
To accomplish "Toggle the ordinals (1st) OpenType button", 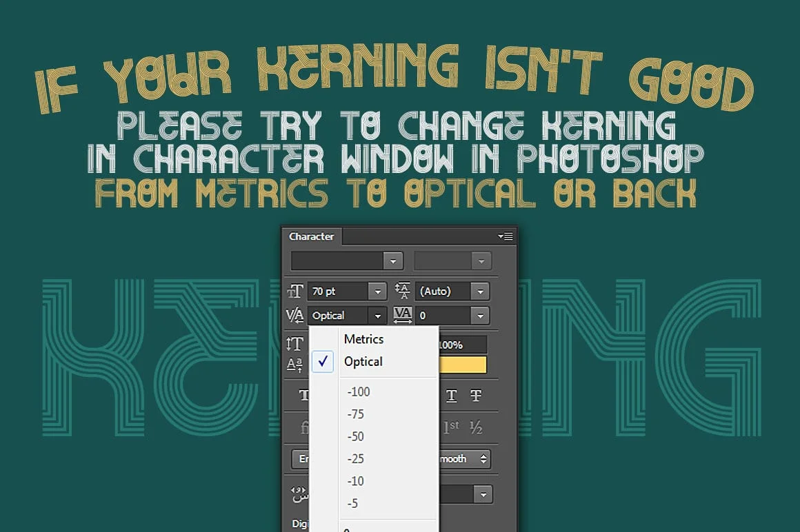I will click(x=452, y=428).
